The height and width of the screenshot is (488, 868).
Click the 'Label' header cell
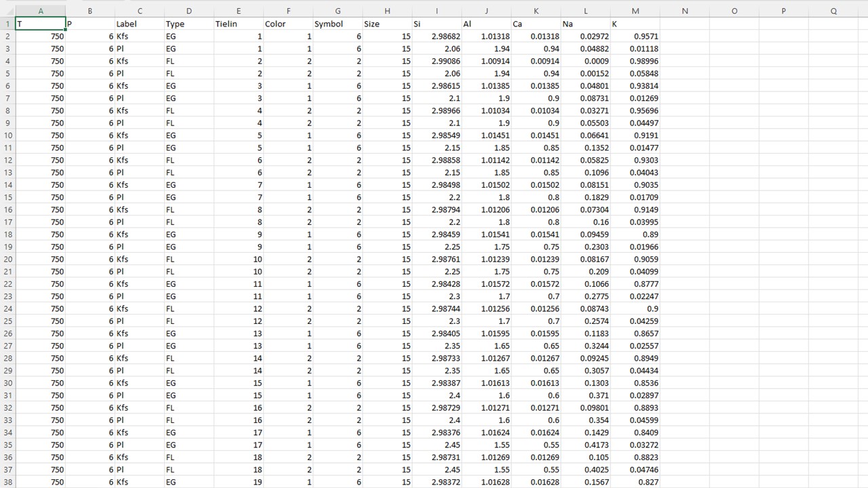tap(139, 24)
